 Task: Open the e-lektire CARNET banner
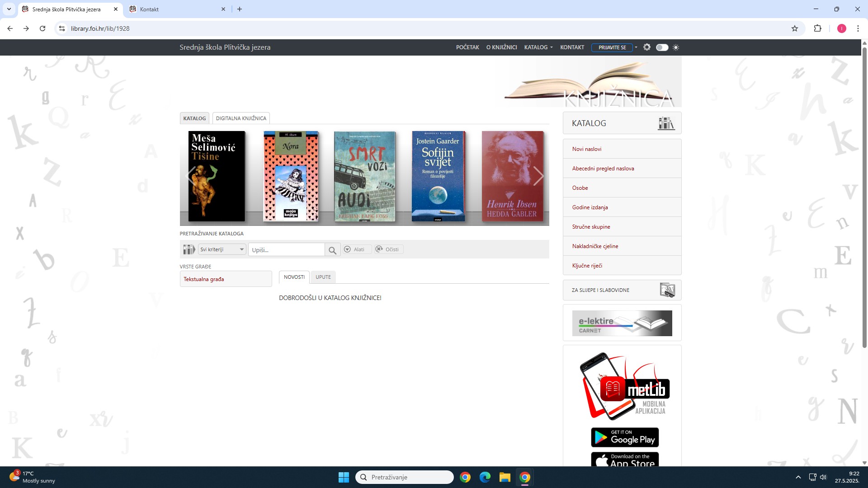click(x=622, y=323)
